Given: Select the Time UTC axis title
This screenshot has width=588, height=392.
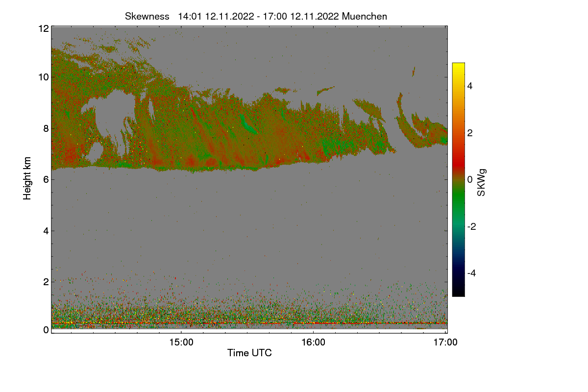Looking at the screenshot, I should (x=249, y=353).
